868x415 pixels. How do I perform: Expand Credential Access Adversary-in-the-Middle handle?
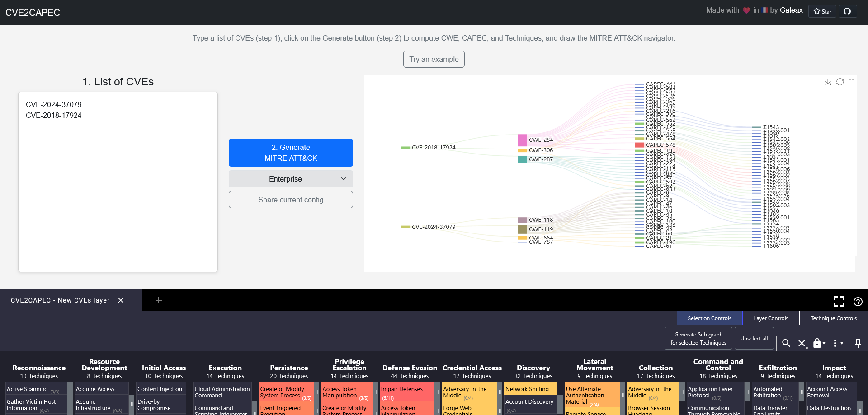click(x=500, y=392)
